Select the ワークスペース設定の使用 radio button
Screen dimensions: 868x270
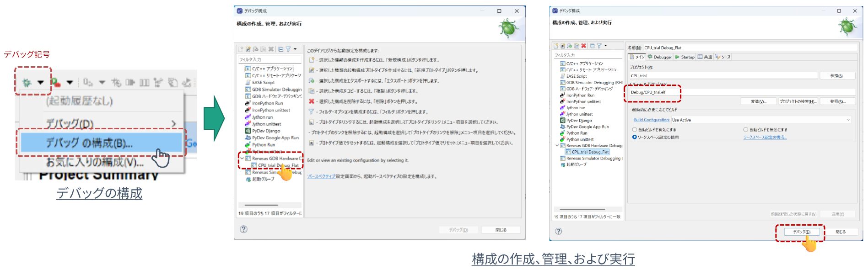pos(635,137)
